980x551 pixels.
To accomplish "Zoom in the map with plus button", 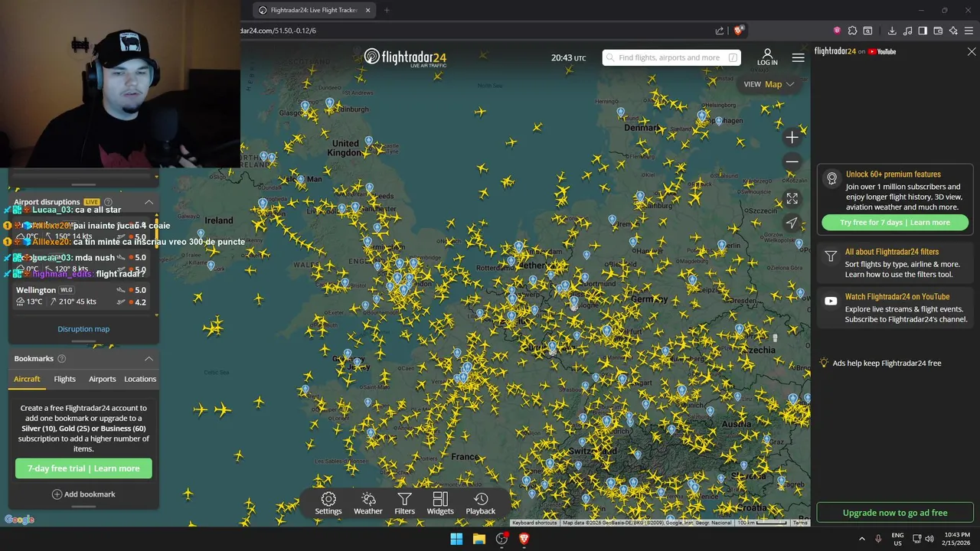I will click(x=792, y=138).
